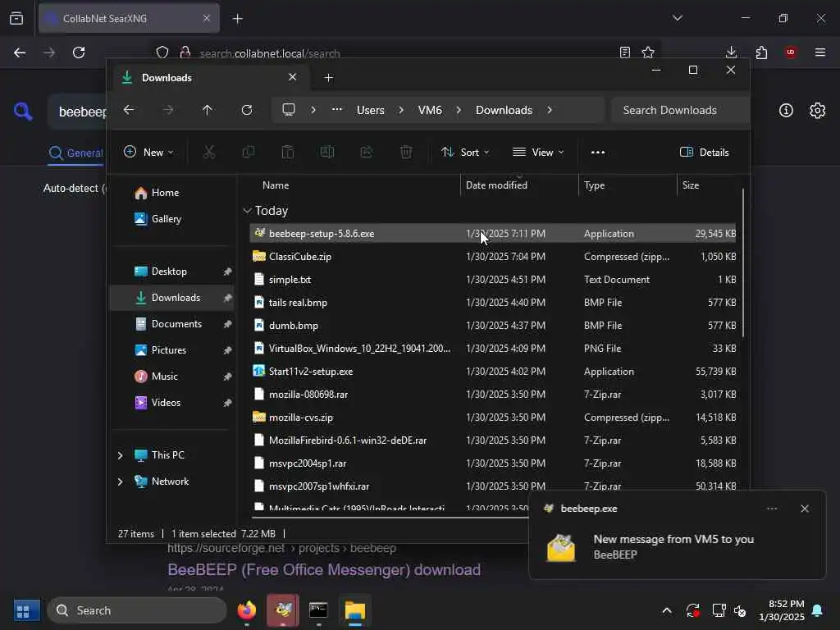Select the VM6 breadcrumb
840x630 pixels.
pos(430,110)
